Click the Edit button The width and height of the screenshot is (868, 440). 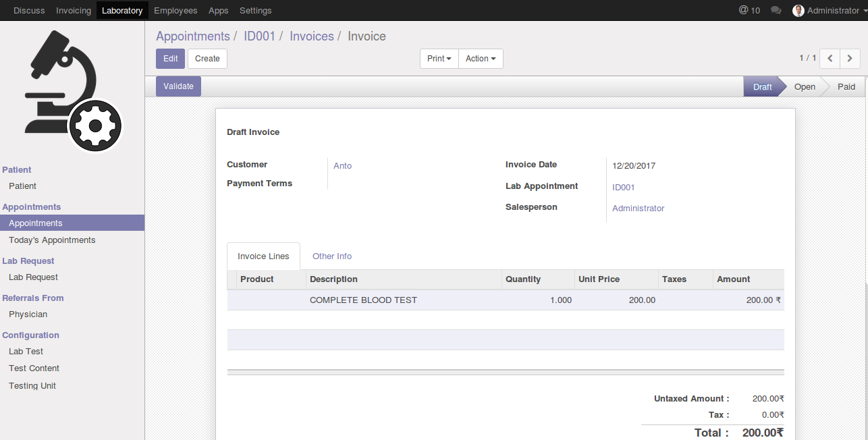pyautogui.click(x=170, y=59)
